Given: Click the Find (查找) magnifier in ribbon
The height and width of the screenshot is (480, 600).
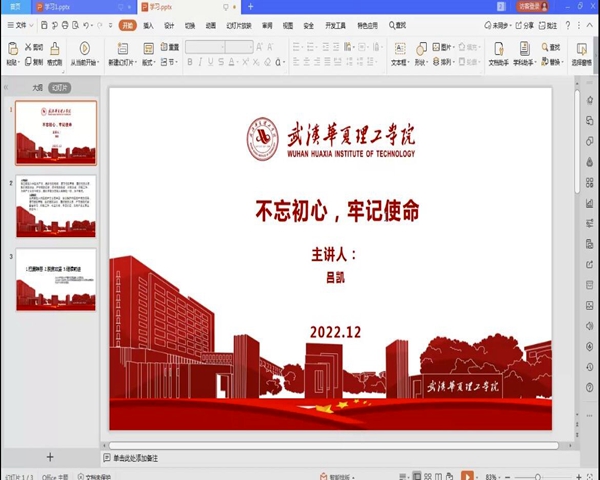Looking at the screenshot, I should coord(545,47).
